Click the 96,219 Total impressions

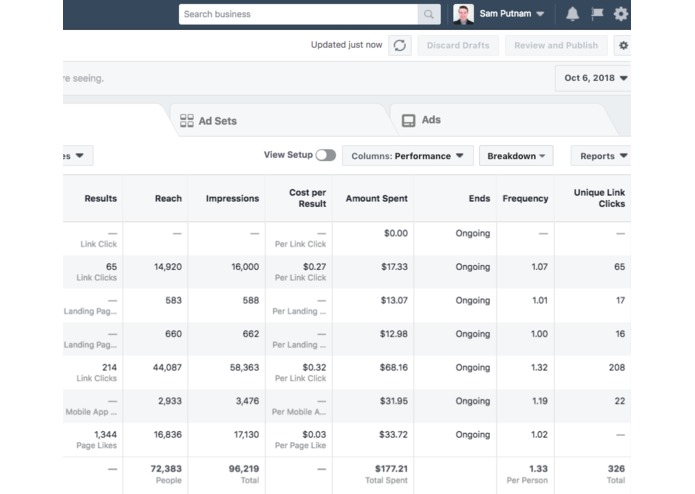pos(244,469)
